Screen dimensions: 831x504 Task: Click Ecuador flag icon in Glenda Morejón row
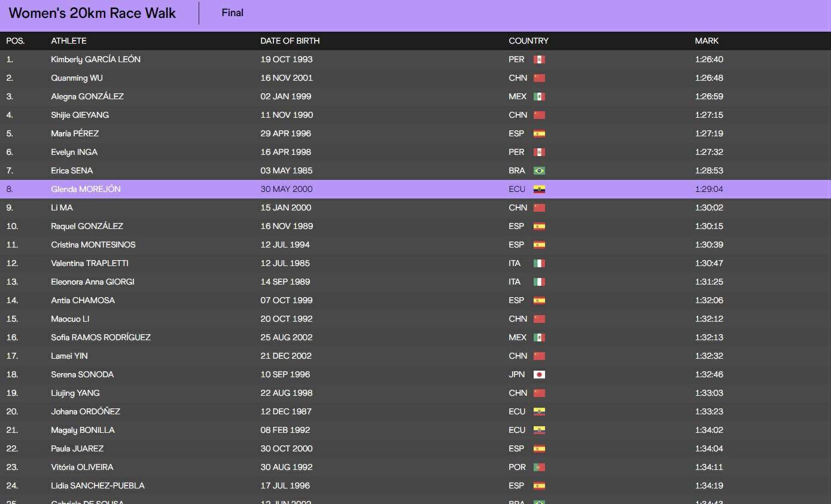[x=539, y=190]
